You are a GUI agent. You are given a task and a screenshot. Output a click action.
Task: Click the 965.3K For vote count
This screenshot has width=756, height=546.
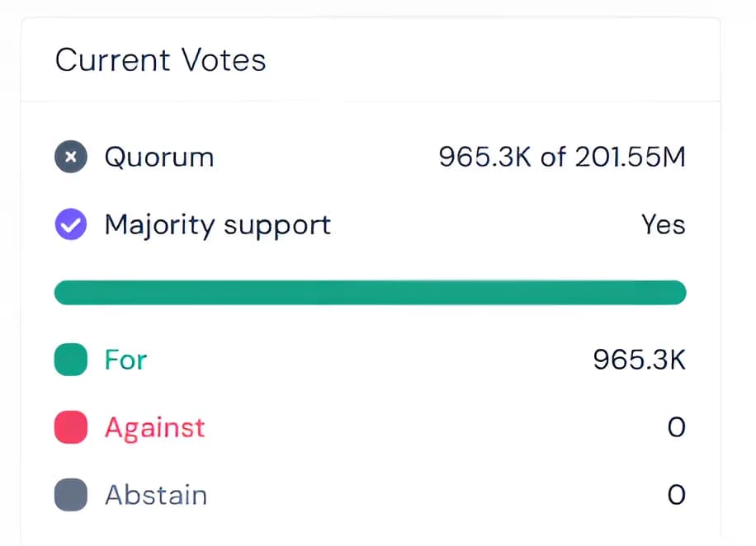[639, 360]
